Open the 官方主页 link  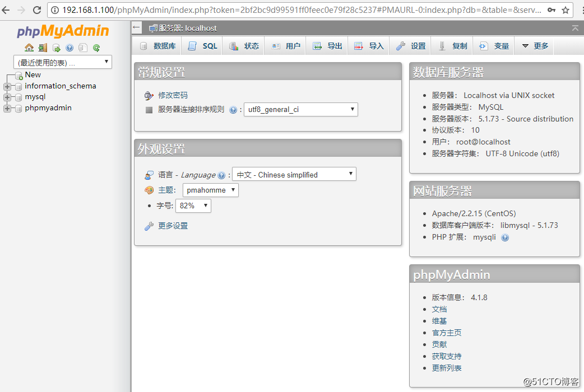[447, 333]
